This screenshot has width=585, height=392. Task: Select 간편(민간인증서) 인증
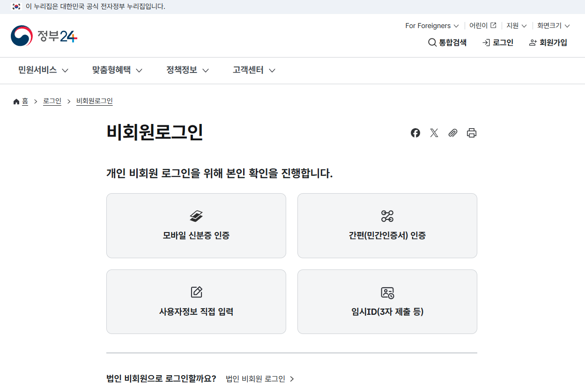pos(387,225)
